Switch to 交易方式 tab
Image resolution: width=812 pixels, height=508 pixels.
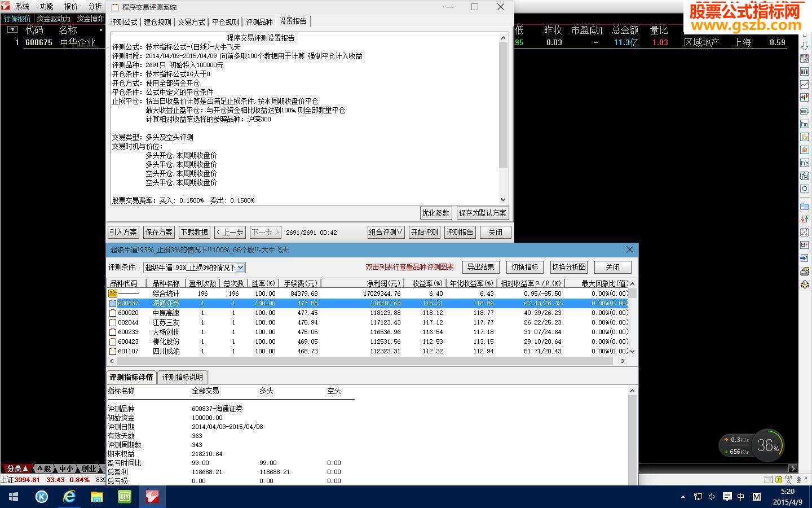191,22
